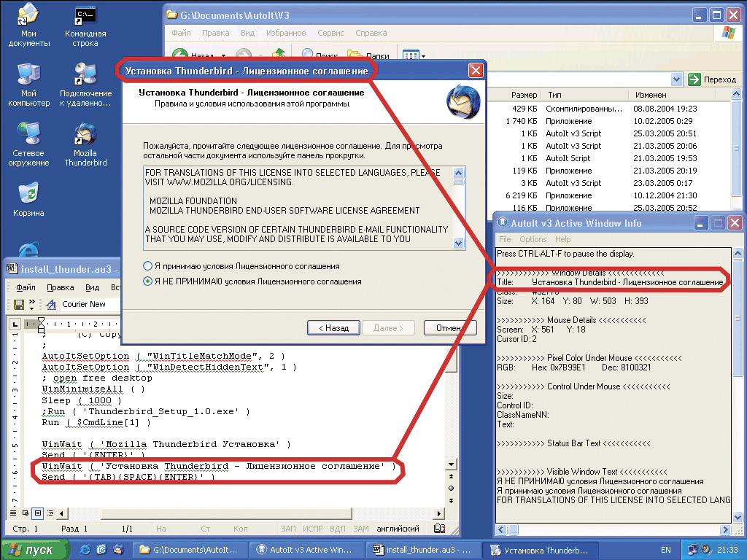Open the пуск Start menu
Screen dimensions: 747x560
[x=34, y=550]
